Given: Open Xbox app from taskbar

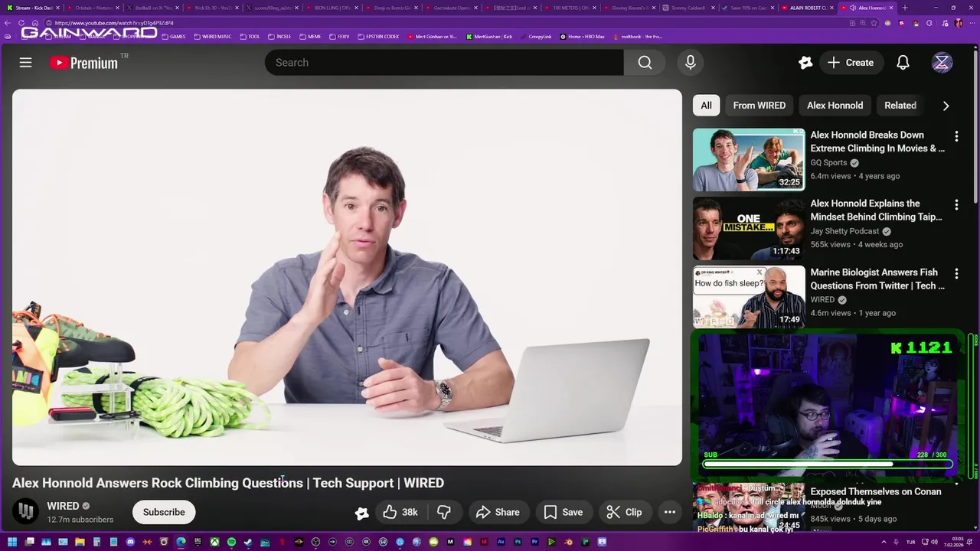Looking at the screenshot, I should (x=214, y=543).
